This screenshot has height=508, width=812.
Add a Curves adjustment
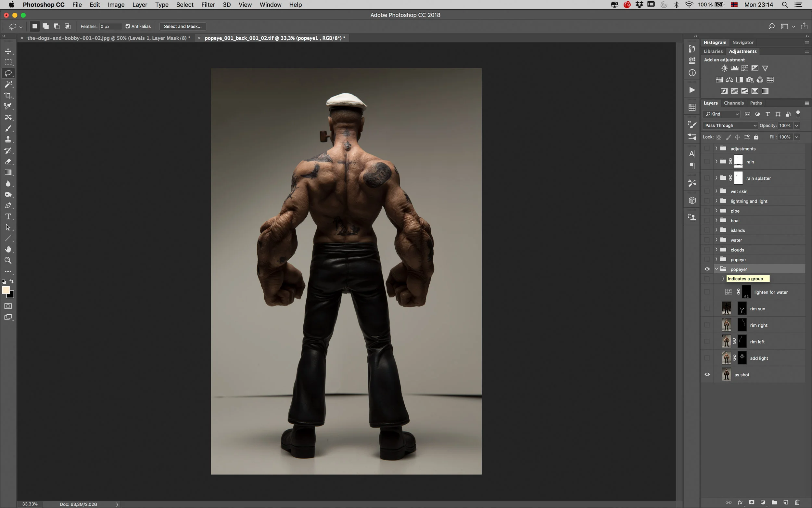click(x=744, y=69)
